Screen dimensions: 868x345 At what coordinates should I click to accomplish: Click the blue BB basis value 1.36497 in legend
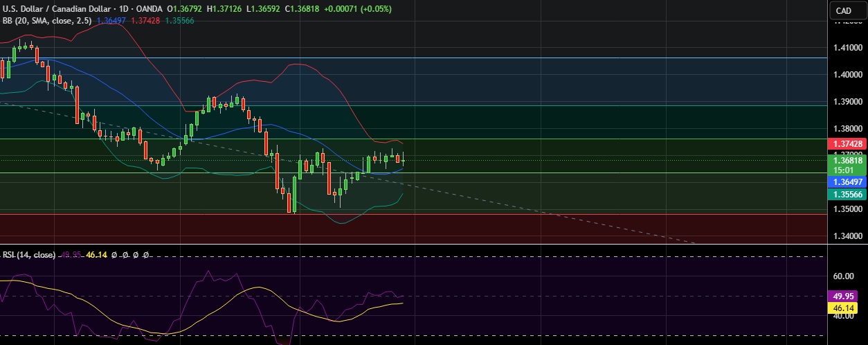tap(110, 21)
